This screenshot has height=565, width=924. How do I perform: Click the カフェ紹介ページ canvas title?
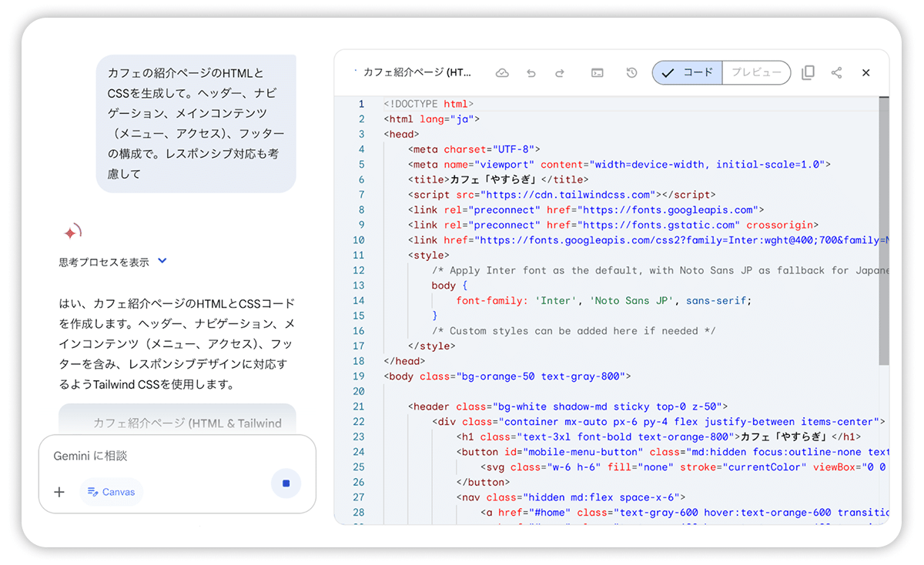click(417, 72)
